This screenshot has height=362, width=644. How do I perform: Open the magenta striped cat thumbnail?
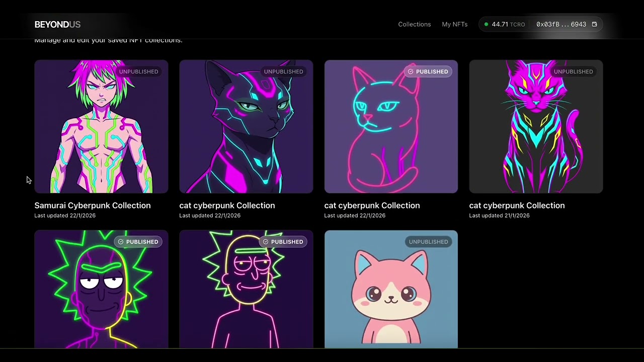(x=536, y=127)
